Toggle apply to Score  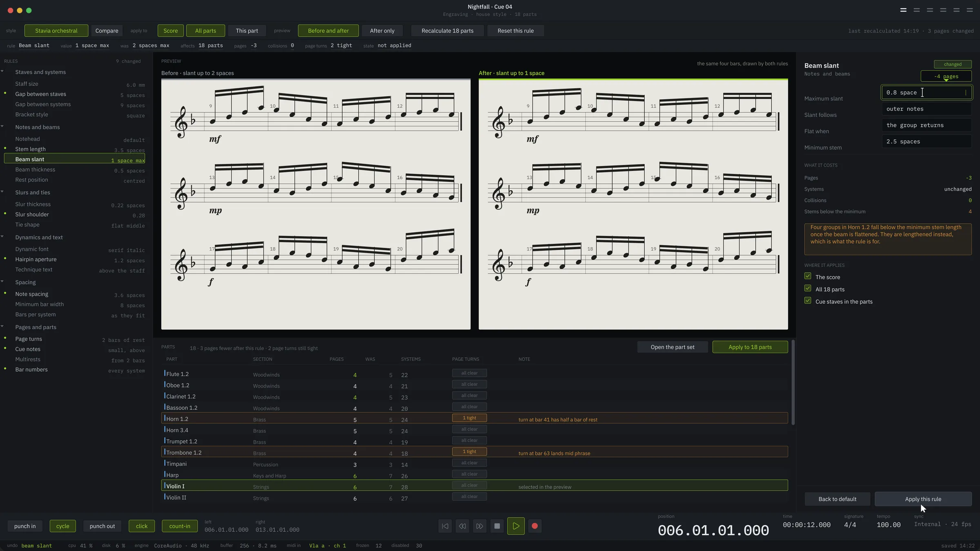[171, 31]
